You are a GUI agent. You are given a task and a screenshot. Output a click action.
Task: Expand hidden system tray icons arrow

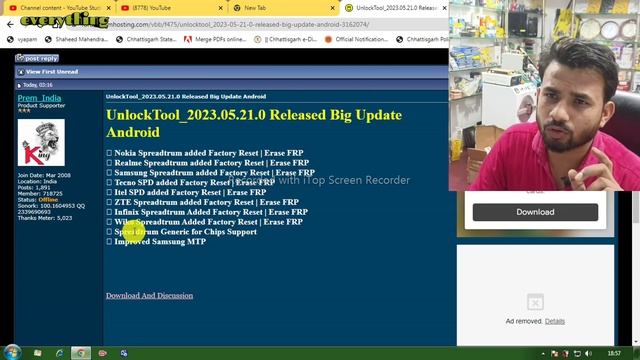click(543, 353)
